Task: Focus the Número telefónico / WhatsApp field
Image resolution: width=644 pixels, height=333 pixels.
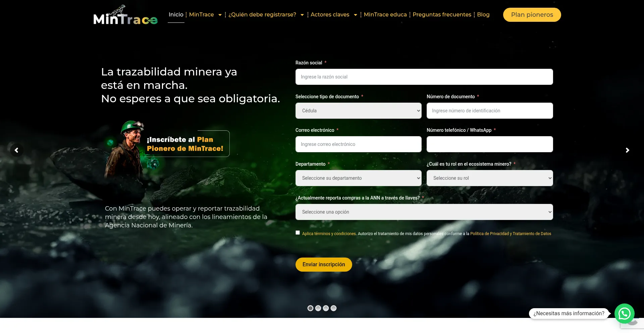Action: (x=490, y=144)
